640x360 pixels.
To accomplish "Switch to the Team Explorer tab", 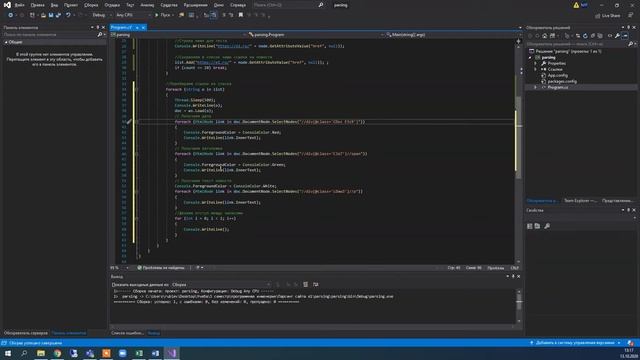I will click(580, 201).
